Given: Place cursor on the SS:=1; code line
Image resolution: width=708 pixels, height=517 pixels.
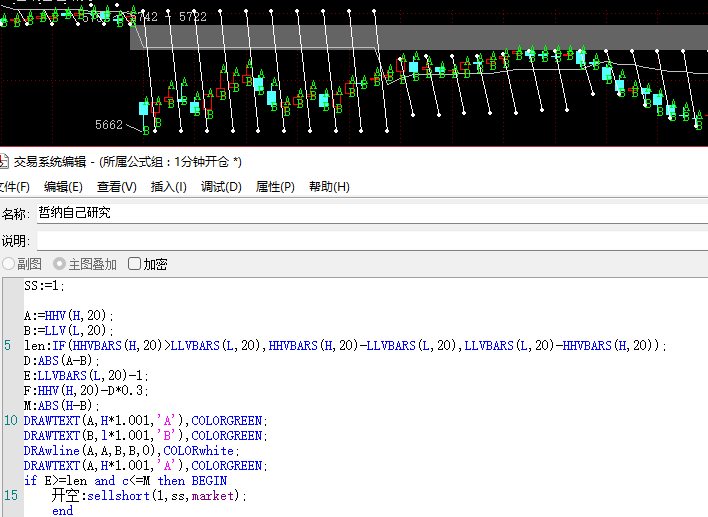Looking at the screenshot, I should (x=44, y=286).
